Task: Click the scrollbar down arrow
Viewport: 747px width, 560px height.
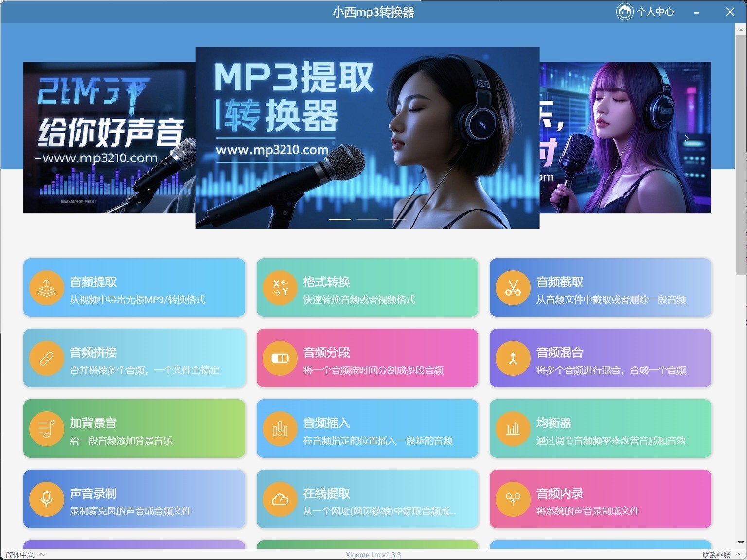Action: pyautogui.click(x=741, y=542)
